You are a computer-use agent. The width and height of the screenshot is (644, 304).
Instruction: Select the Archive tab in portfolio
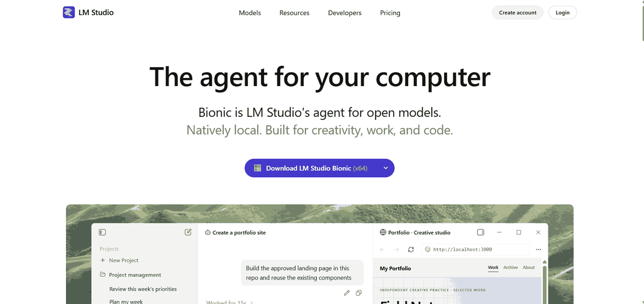pos(511,268)
